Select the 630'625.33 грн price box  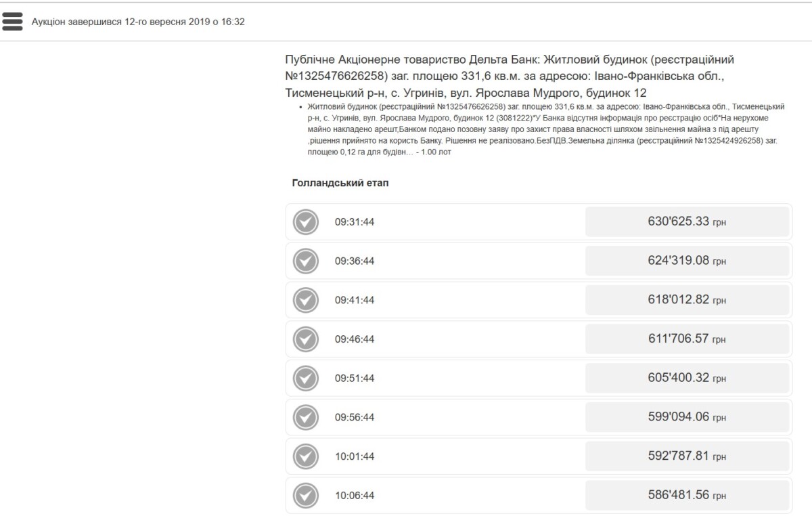coord(687,222)
